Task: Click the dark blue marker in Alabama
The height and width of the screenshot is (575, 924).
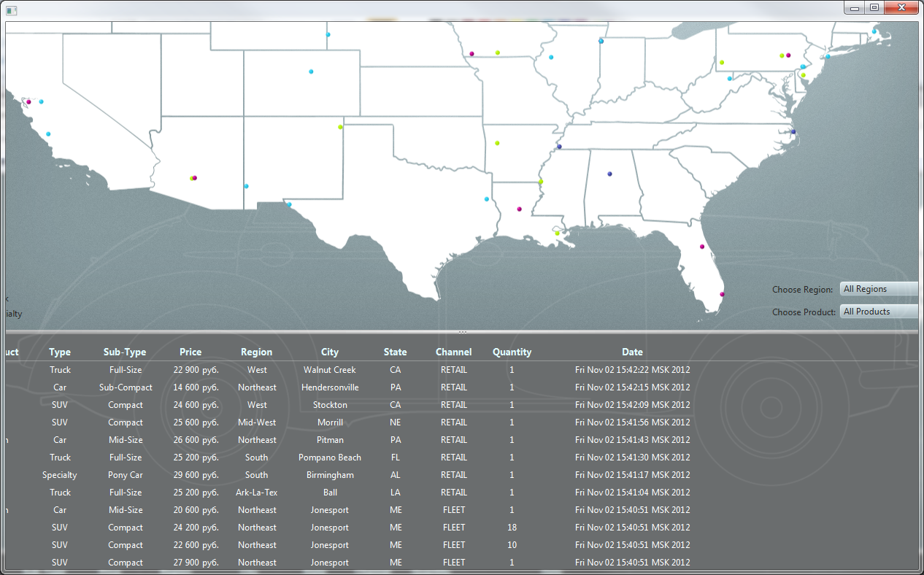Action: coord(609,174)
